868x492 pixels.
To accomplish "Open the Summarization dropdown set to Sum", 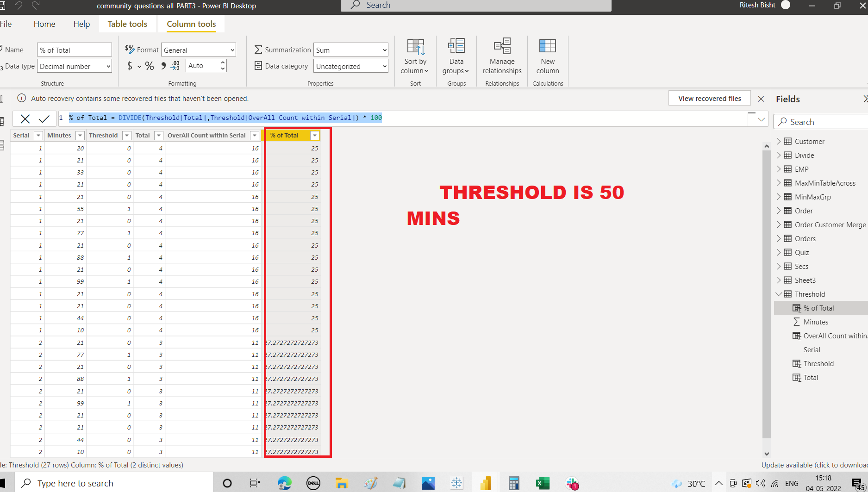I will (351, 50).
